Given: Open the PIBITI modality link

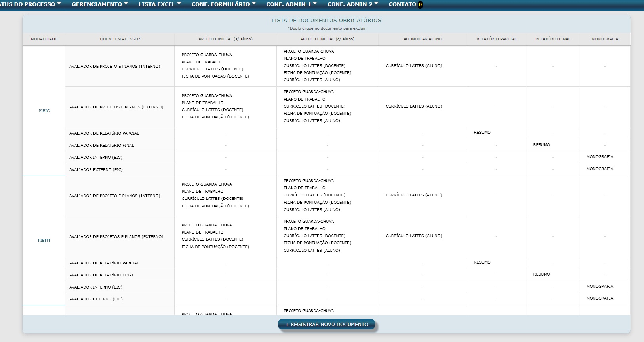Looking at the screenshot, I should tap(44, 241).
